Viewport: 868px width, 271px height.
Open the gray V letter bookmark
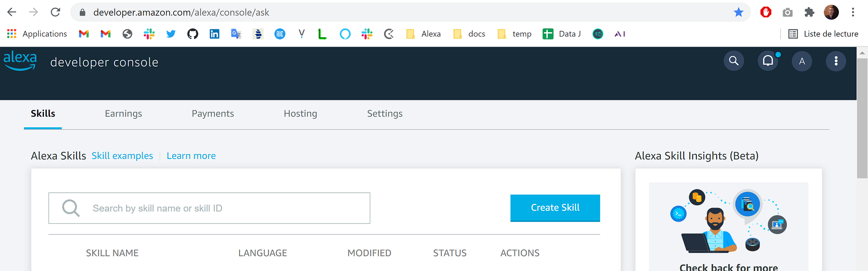[x=302, y=34]
